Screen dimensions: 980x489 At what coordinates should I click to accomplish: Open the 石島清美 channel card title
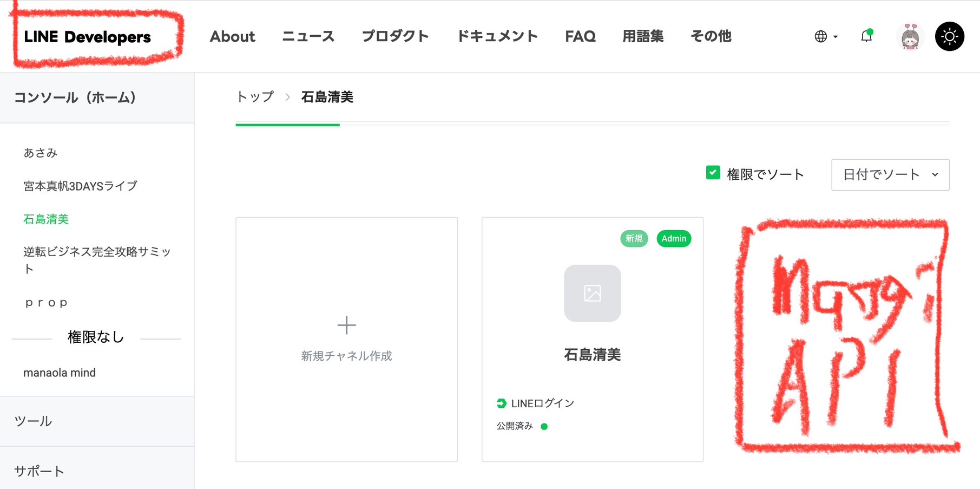point(593,355)
